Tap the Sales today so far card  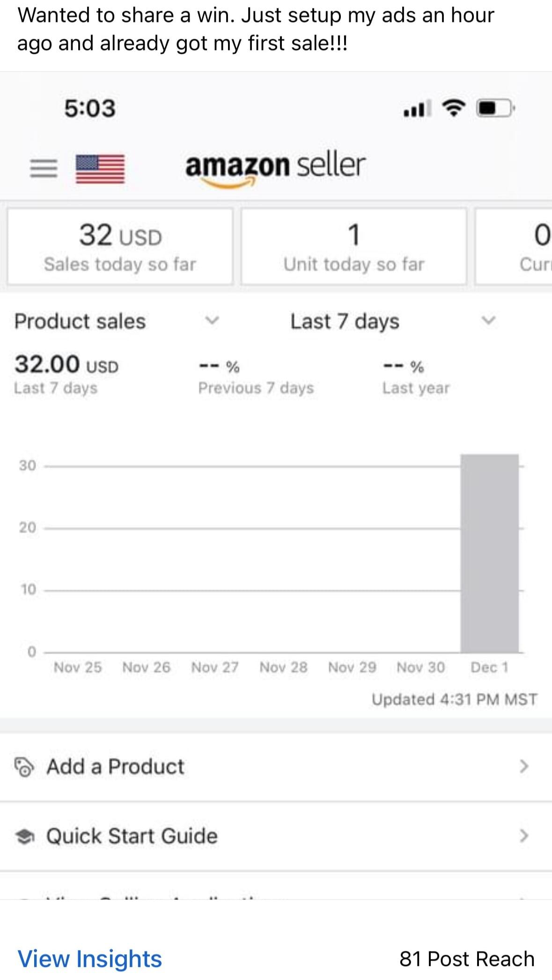[x=120, y=247]
